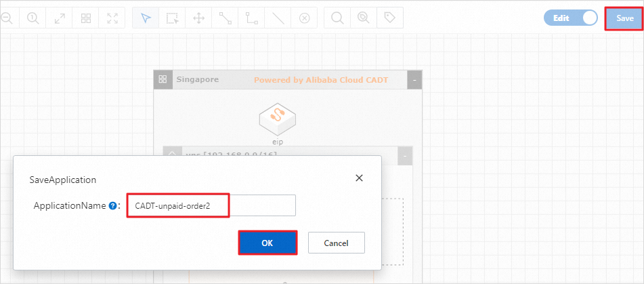Select the dashed marquee selection tool
Image resolution: width=644 pixels, height=284 pixels.
coord(173,18)
